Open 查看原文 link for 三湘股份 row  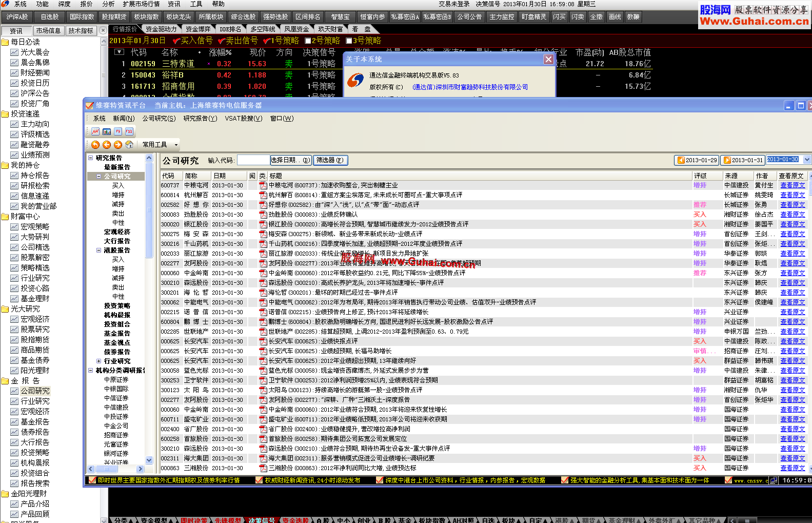tap(793, 468)
